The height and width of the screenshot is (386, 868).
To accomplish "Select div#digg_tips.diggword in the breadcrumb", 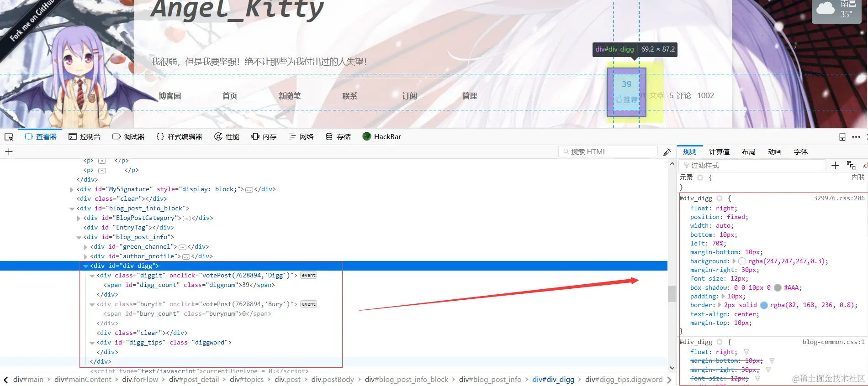I will [624, 379].
